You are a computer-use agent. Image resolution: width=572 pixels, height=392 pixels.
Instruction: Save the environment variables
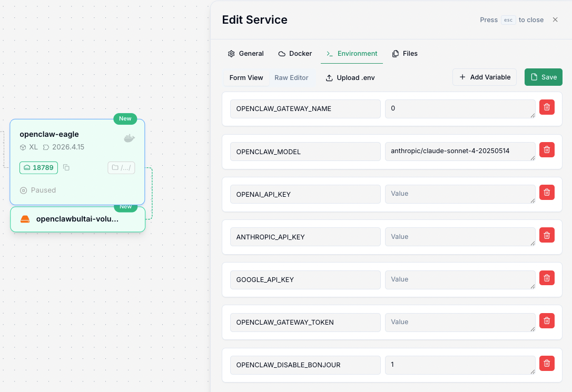pos(543,77)
